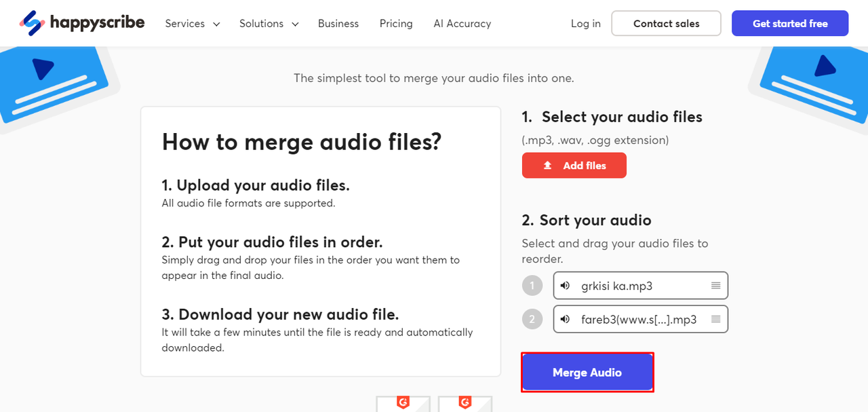Click drag handle on fareb3 file row
This screenshot has height=412, width=868.
click(x=715, y=319)
